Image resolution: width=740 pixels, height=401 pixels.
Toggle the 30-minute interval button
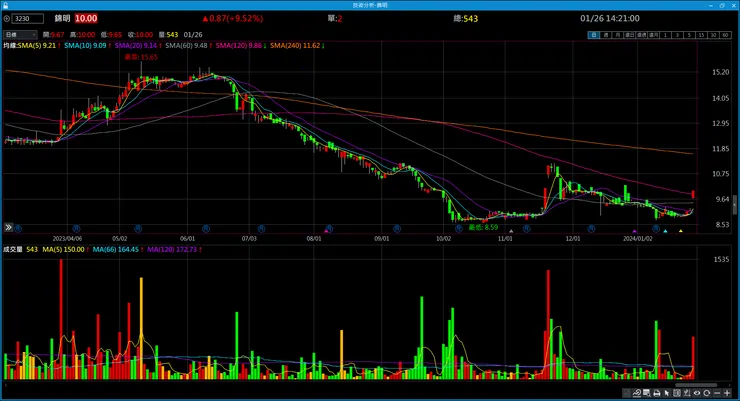click(x=713, y=35)
